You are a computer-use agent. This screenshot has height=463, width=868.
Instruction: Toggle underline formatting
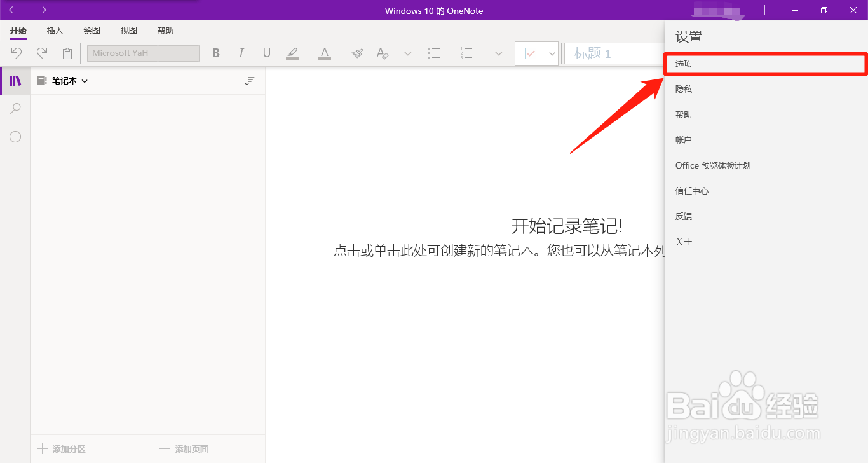click(x=267, y=53)
